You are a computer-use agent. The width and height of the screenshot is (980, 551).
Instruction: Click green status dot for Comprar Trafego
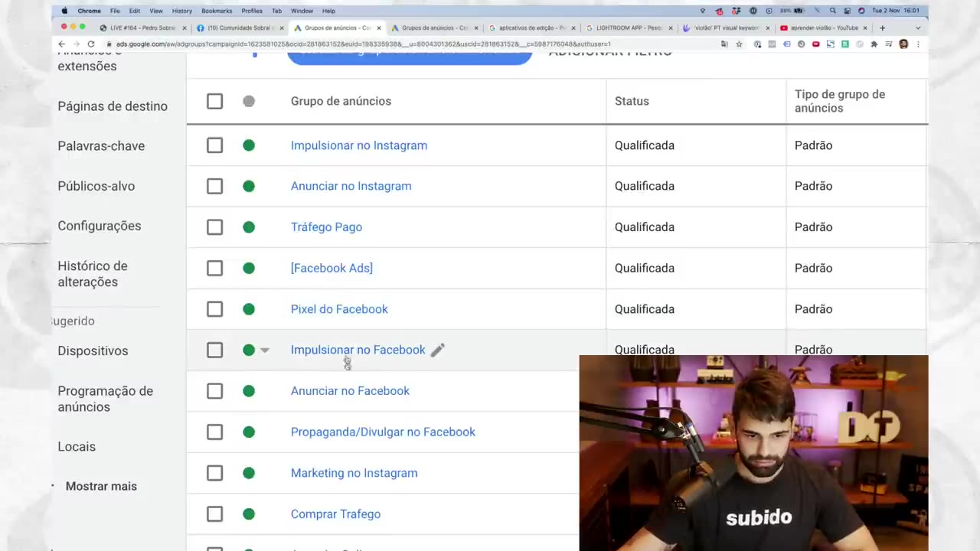tap(249, 514)
